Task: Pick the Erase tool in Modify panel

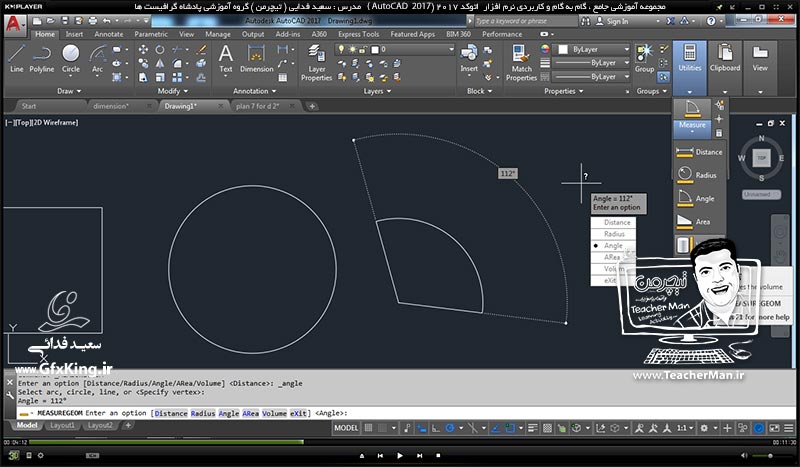Action: tap(202, 50)
